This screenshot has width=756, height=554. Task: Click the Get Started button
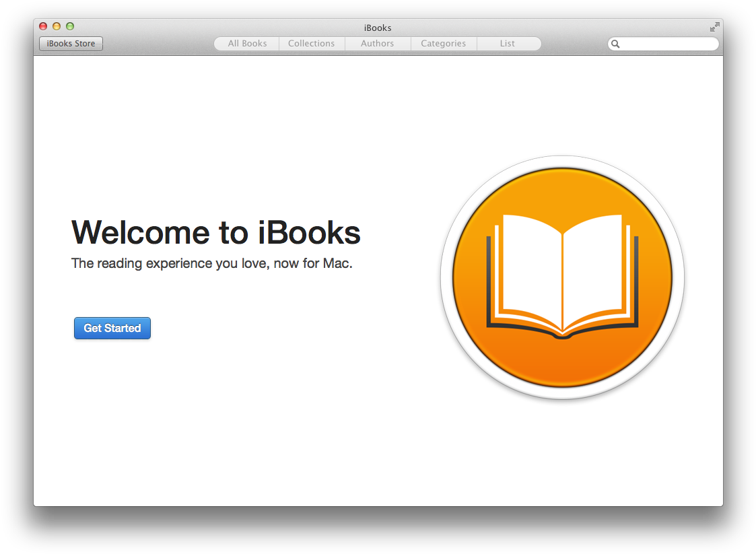(112, 328)
